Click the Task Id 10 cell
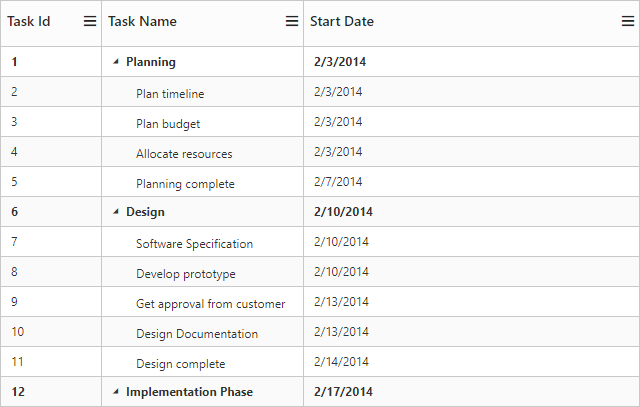The width and height of the screenshot is (640, 407). [18, 332]
